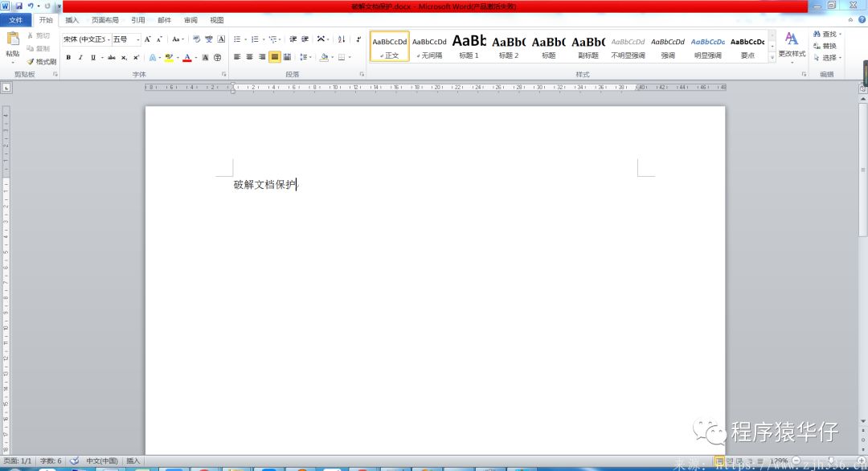Click the increase indent icon
This screenshot has width=868, height=471.
coord(305,39)
